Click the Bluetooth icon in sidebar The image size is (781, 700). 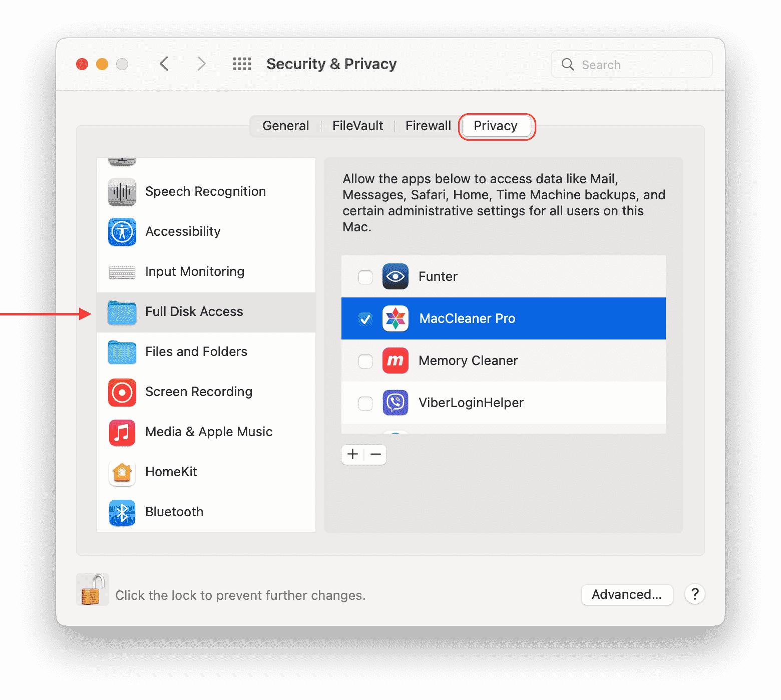pyautogui.click(x=122, y=513)
